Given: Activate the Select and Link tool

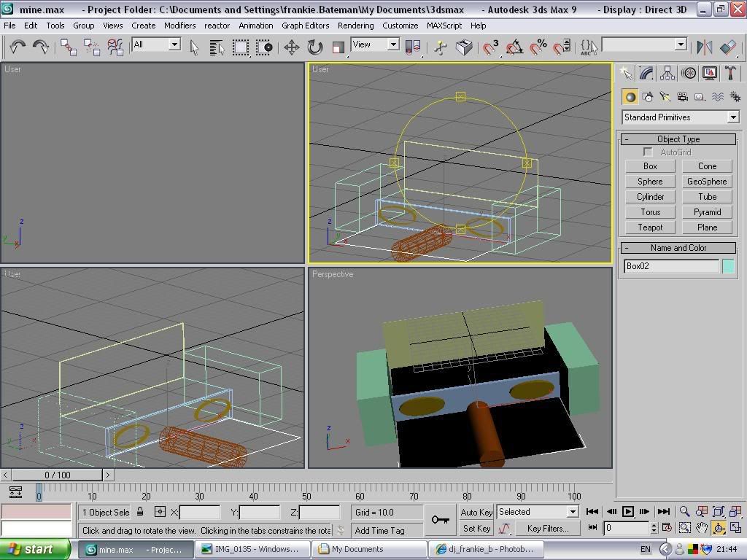Looking at the screenshot, I should (x=69, y=47).
